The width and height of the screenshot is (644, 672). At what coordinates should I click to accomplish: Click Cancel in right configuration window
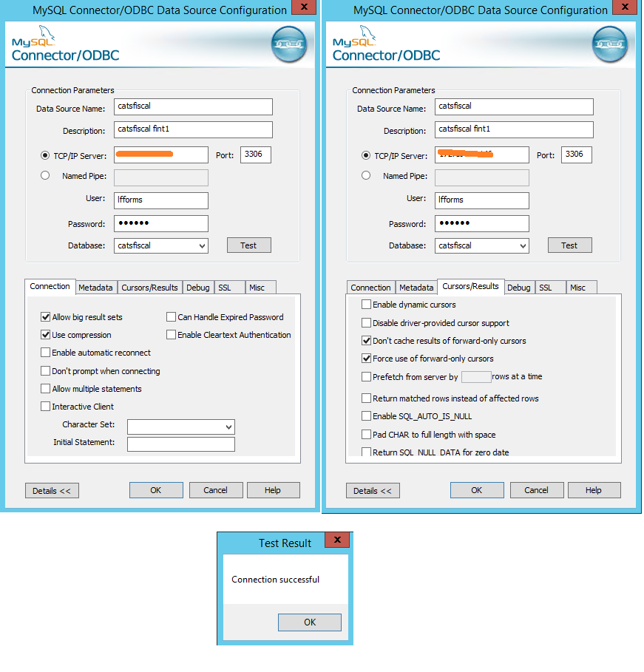pyautogui.click(x=536, y=490)
